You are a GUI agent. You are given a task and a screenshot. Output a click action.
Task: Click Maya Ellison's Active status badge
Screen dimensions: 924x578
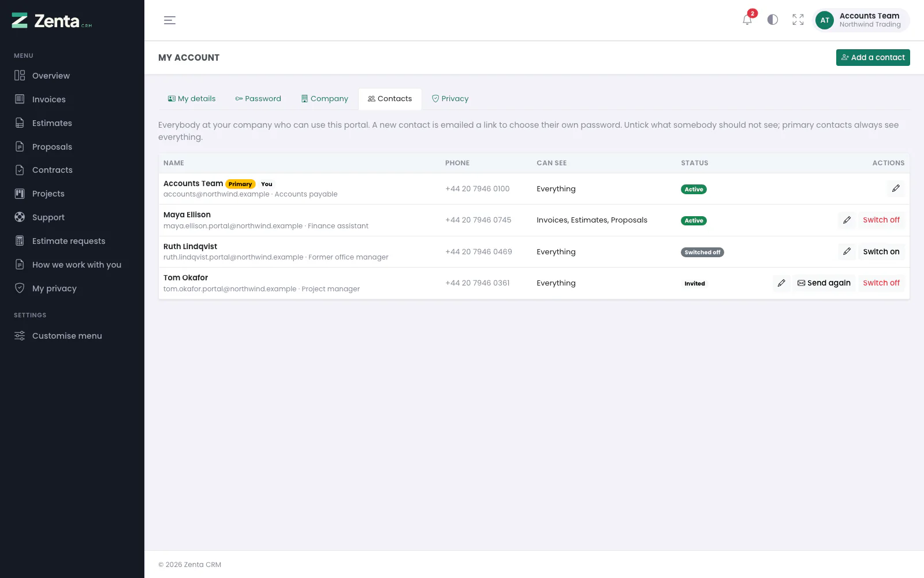[x=694, y=221]
